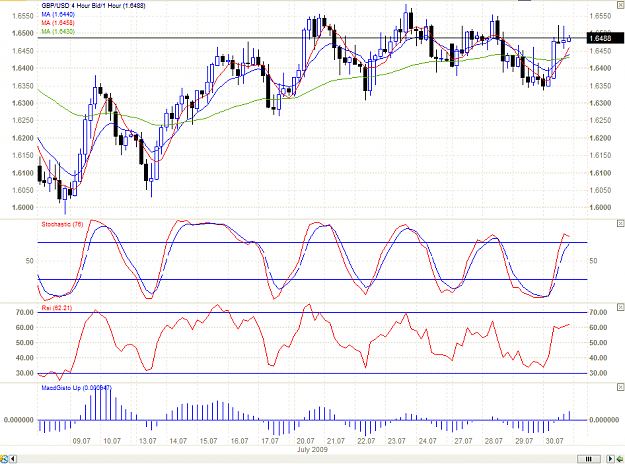The image size is (625, 464).
Task: Click the 1.6550 label on left price axis
Action: click(23, 16)
